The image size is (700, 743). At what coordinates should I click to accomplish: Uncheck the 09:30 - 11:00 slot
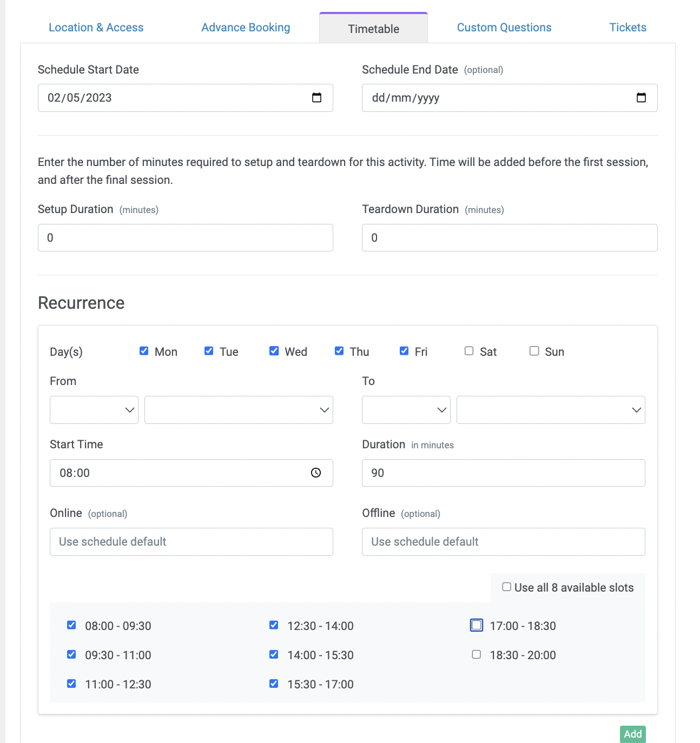pyautogui.click(x=71, y=654)
